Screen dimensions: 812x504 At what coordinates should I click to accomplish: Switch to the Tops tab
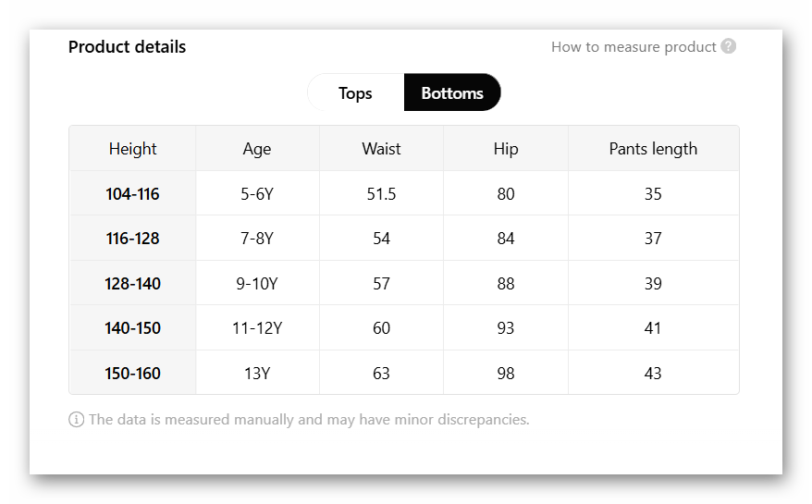tap(355, 93)
